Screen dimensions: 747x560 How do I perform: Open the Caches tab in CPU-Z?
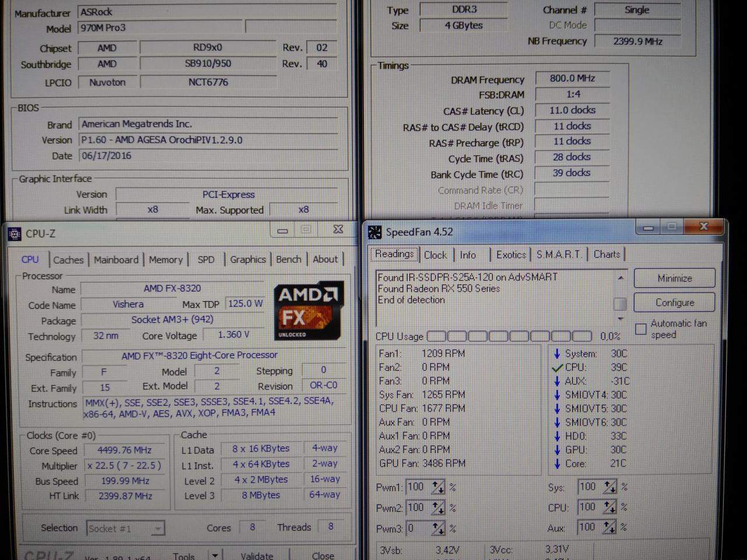[68, 260]
